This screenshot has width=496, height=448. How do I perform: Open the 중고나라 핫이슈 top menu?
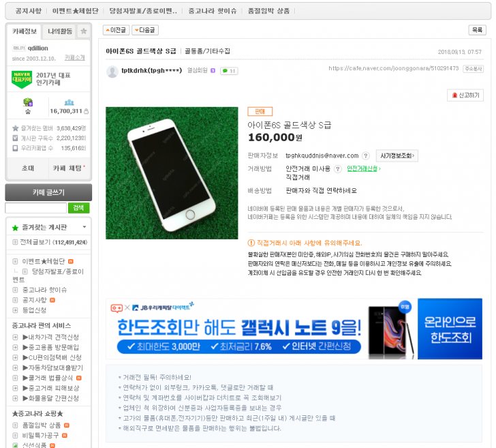tap(213, 11)
